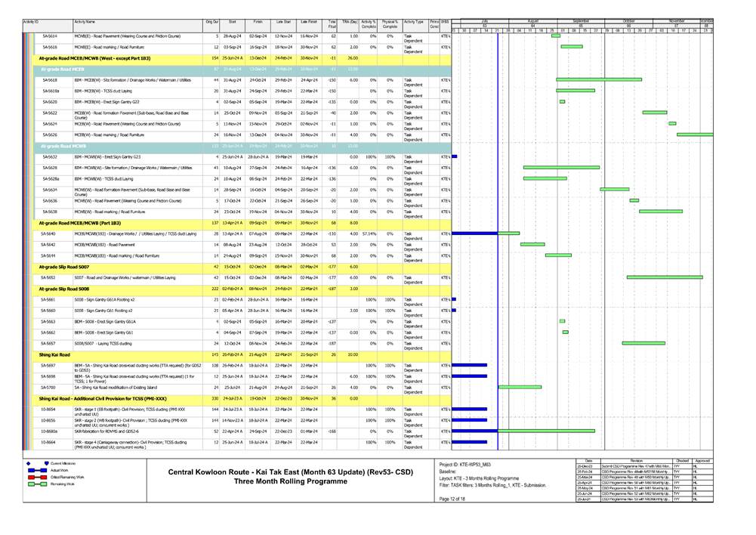Viewport: 756px width, 535px height.
Task: Select the blue milestone diamond for SA-5632
Action: click(454, 156)
